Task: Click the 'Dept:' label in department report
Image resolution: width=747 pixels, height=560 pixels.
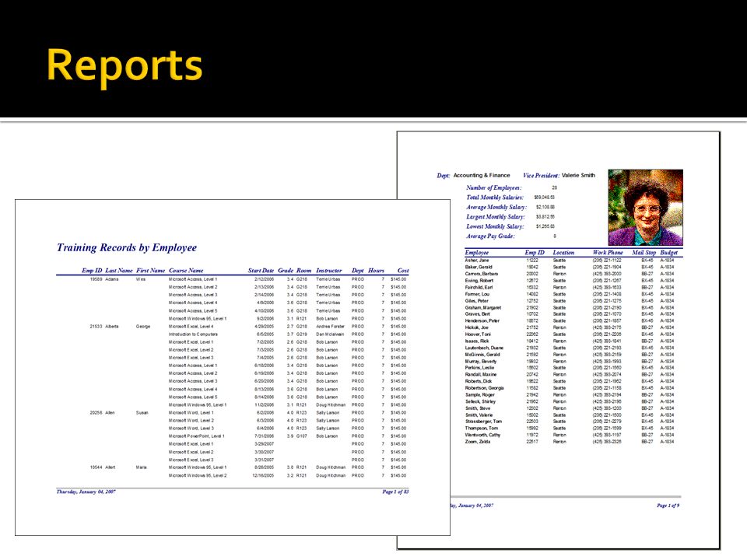Action: click(444, 176)
